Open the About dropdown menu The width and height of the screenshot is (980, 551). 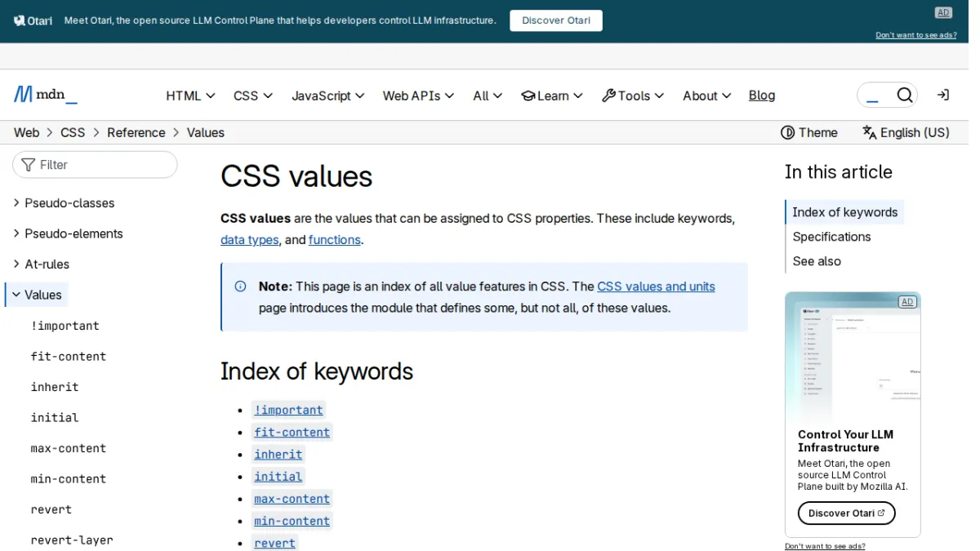[x=707, y=96]
